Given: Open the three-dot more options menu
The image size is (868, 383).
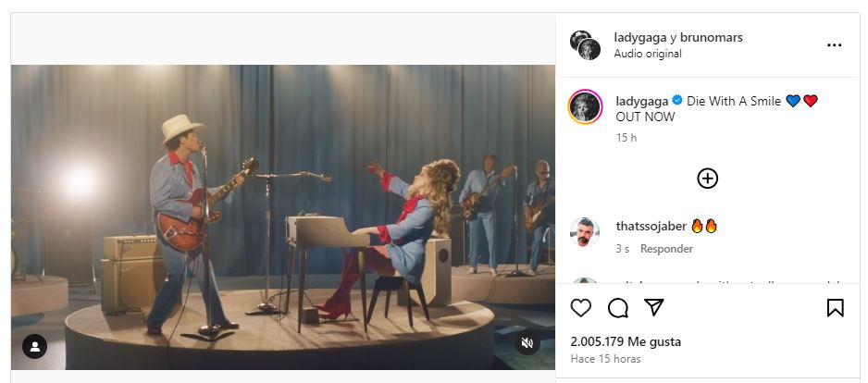Looking at the screenshot, I should pyautogui.click(x=834, y=45).
